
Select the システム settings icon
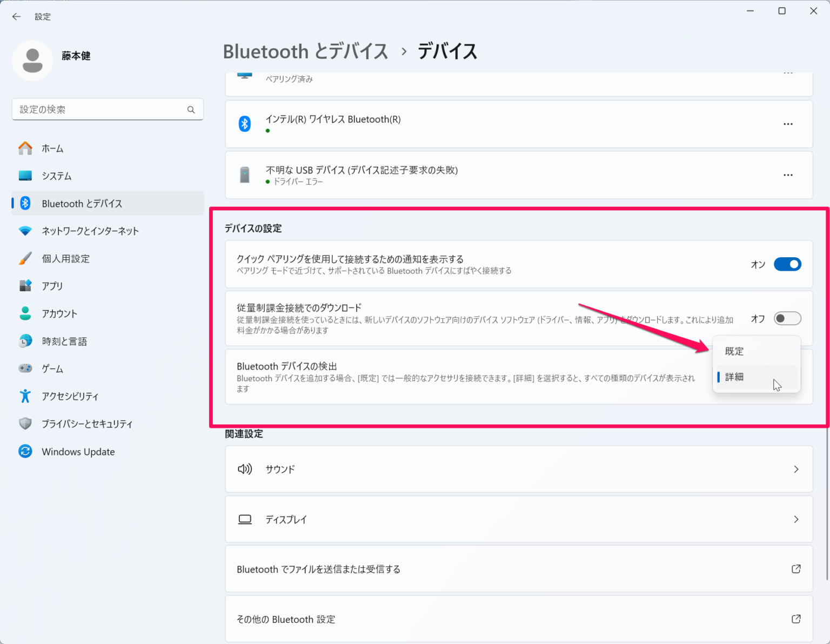tap(25, 176)
